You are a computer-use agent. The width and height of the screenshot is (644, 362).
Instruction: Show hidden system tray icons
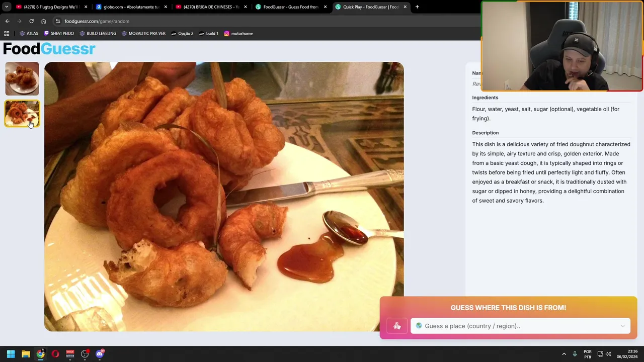564,354
